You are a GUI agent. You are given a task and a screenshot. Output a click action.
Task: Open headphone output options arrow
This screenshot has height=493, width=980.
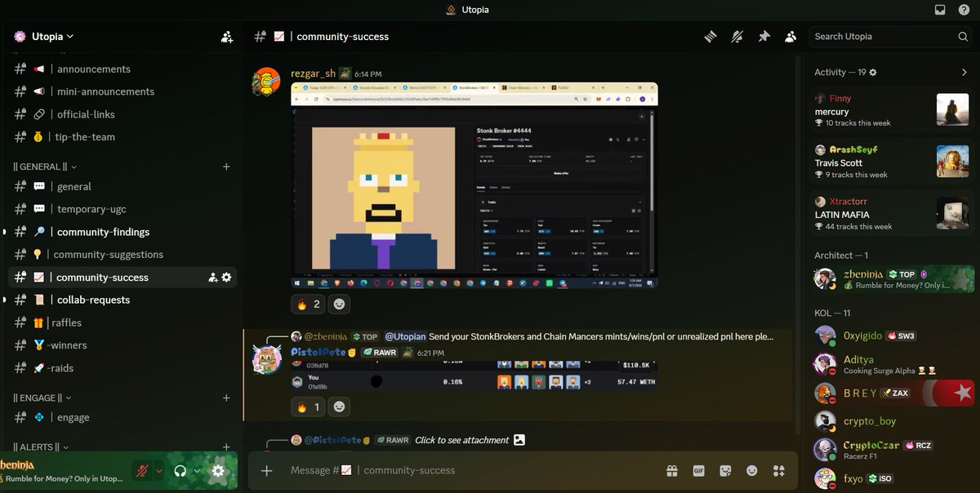click(x=197, y=471)
